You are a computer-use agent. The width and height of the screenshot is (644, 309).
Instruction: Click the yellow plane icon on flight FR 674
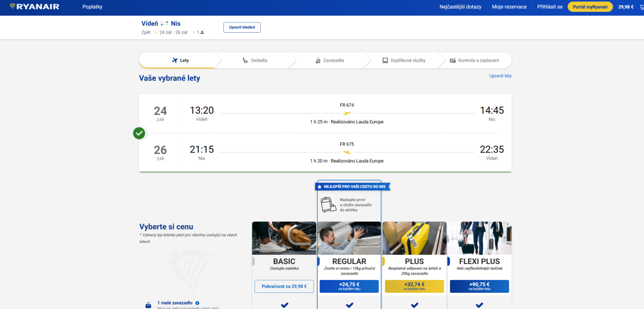pos(347,113)
